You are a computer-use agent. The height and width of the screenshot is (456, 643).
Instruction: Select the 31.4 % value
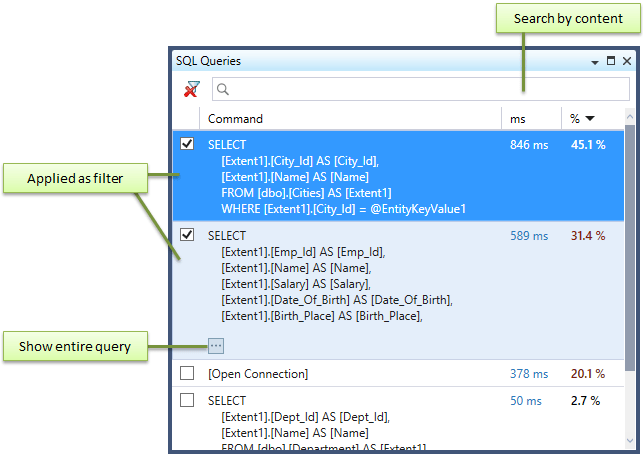(x=588, y=236)
